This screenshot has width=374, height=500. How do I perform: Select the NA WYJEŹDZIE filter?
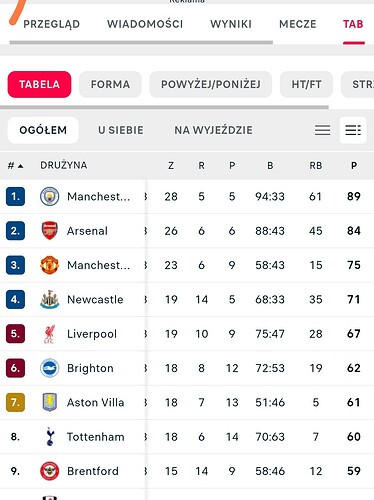[x=213, y=130]
